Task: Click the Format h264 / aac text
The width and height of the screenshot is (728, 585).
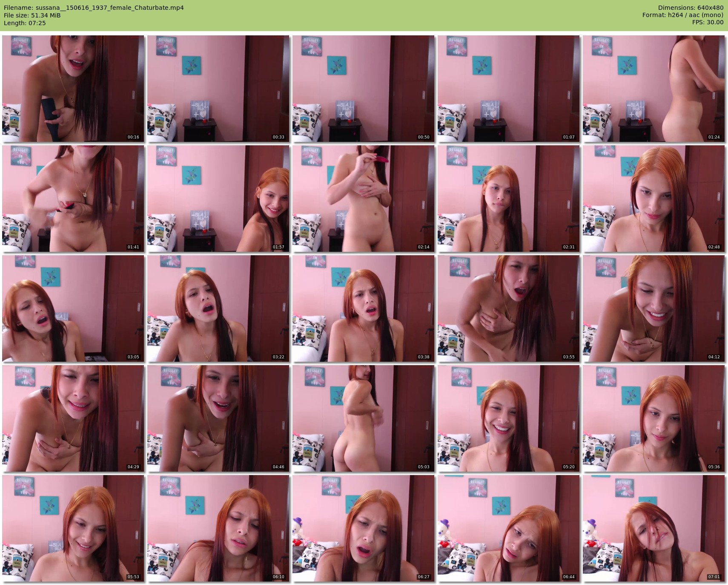Action: [683, 15]
